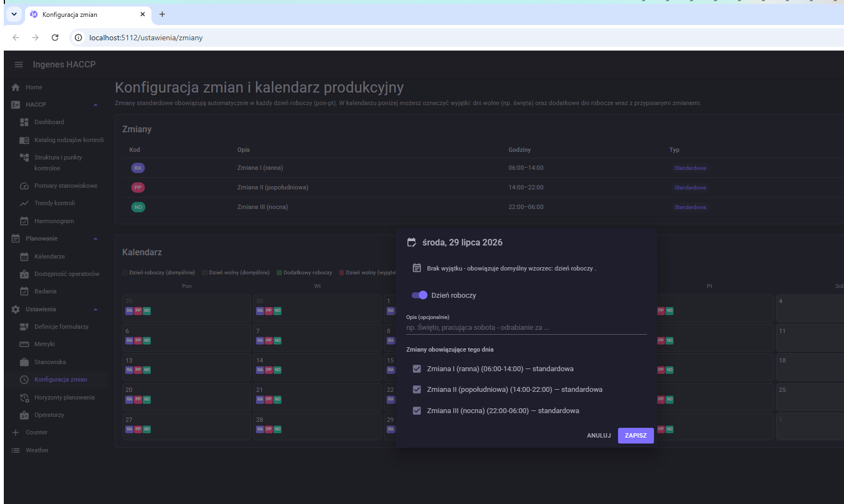Click Standardowa chip in Zmiana III row
844x504 pixels.
(x=690, y=207)
